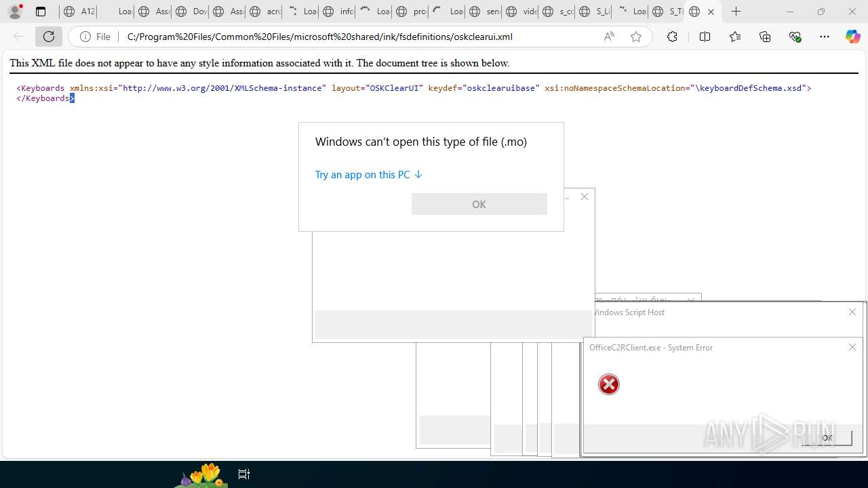Close the dialog behind the .mo prompt
This screenshot has width=868, height=488.
[585, 197]
